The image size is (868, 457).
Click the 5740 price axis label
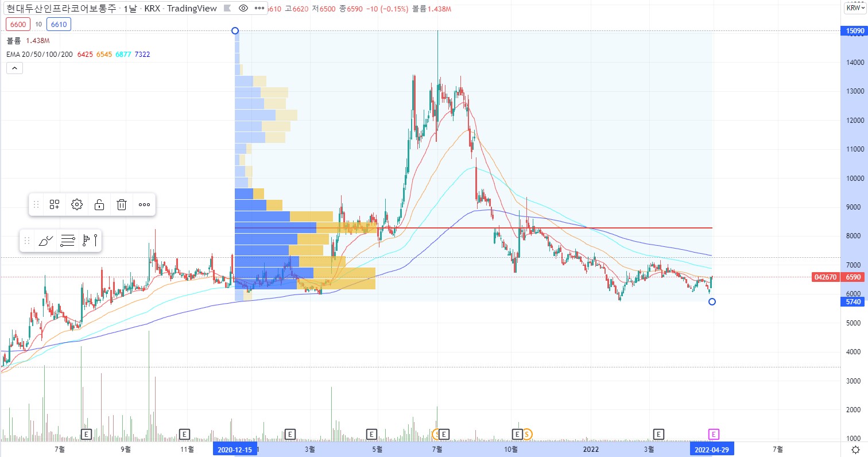click(x=852, y=302)
